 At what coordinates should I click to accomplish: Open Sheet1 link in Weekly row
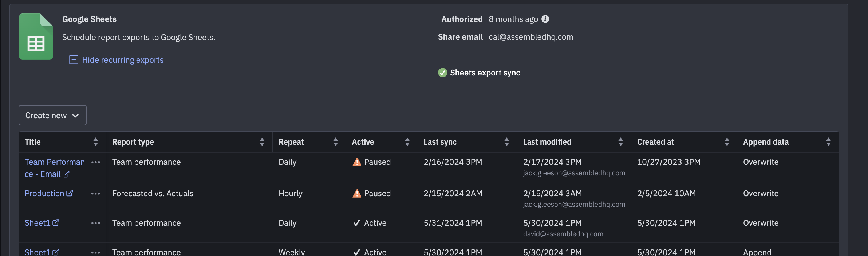coord(42,252)
